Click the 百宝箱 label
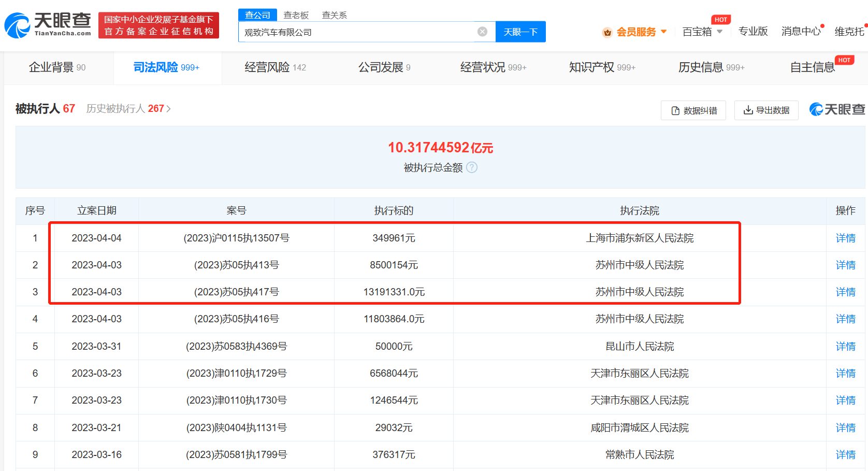The image size is (868, 471). click(697, 32)
